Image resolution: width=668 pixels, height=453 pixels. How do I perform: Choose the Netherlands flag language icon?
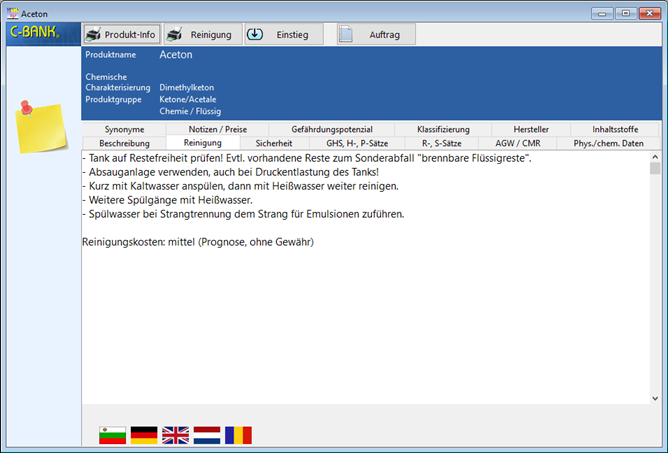pyautogui.click(x=207, y=435)
